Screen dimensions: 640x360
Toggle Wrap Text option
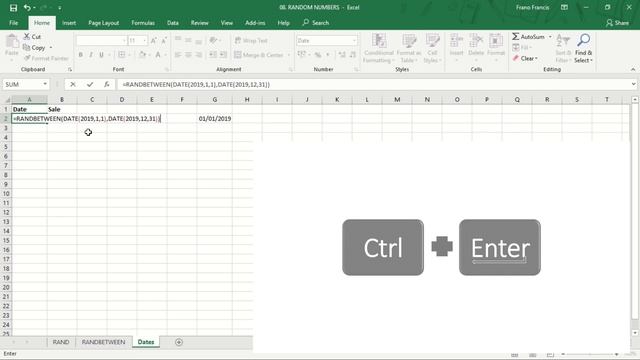251,40
